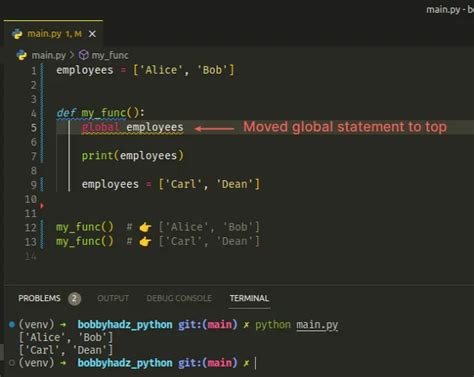Click 'employees' variable on line 1
474x377 pixels.
[85, 70]
